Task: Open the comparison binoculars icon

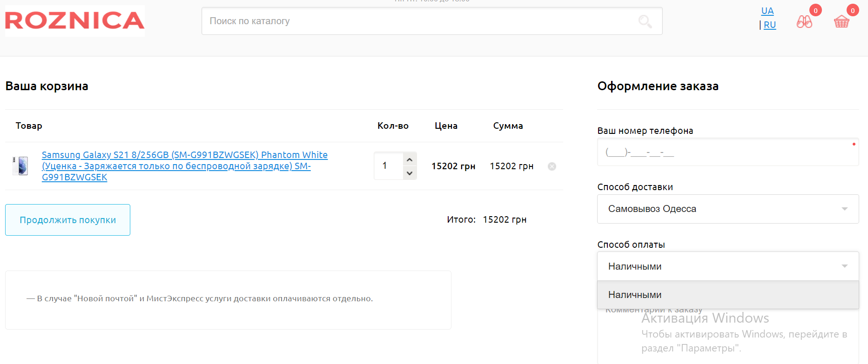Action: 804,21
